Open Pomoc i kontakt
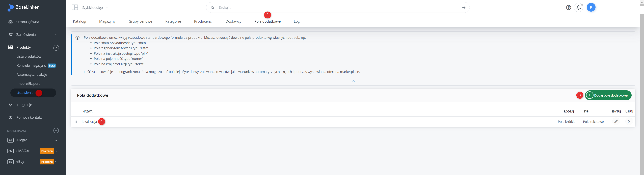The image size is (644, 175). click(x=29, y=118)
